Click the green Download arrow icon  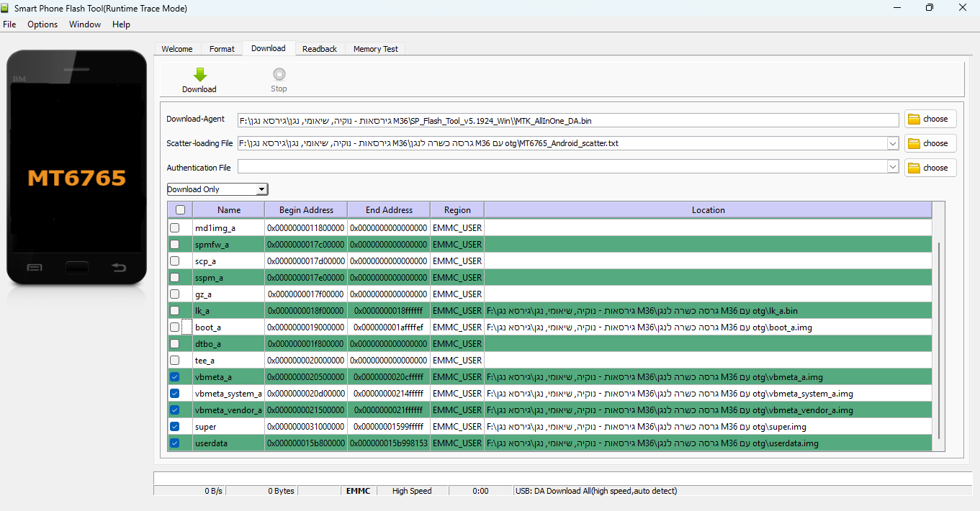[199, 74]
